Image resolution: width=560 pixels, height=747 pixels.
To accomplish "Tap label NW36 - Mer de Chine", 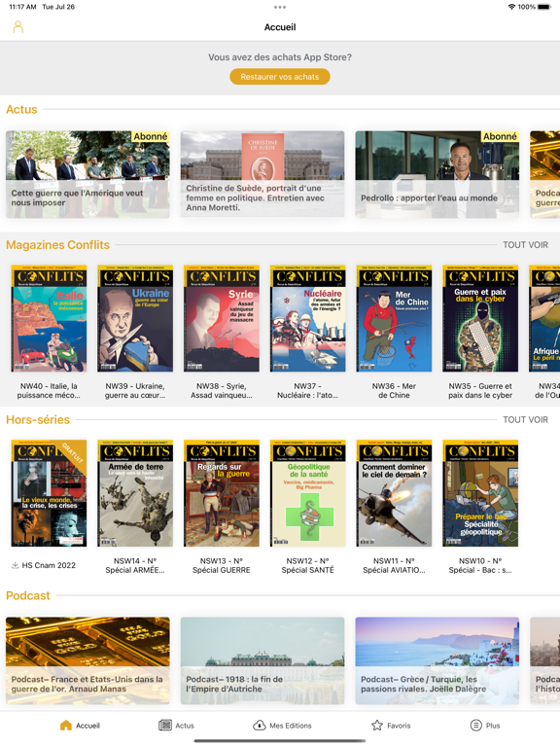I will pos(394,391).
